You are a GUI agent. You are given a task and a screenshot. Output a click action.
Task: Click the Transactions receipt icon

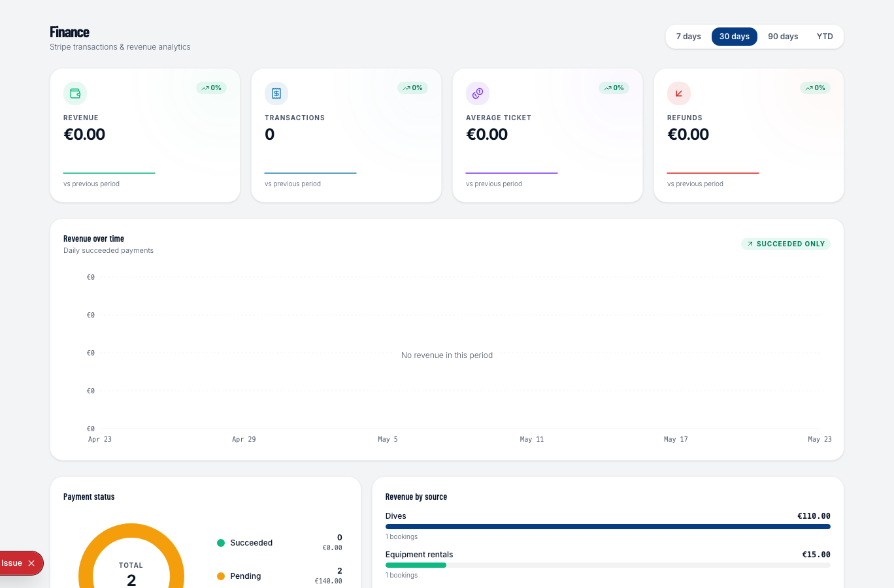click(276, 93)
